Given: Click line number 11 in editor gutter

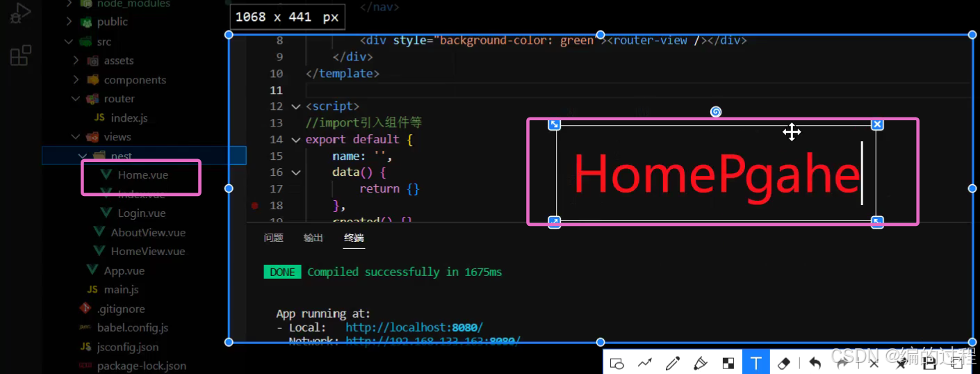Looking at the screenshot, I should pos(276,90).
